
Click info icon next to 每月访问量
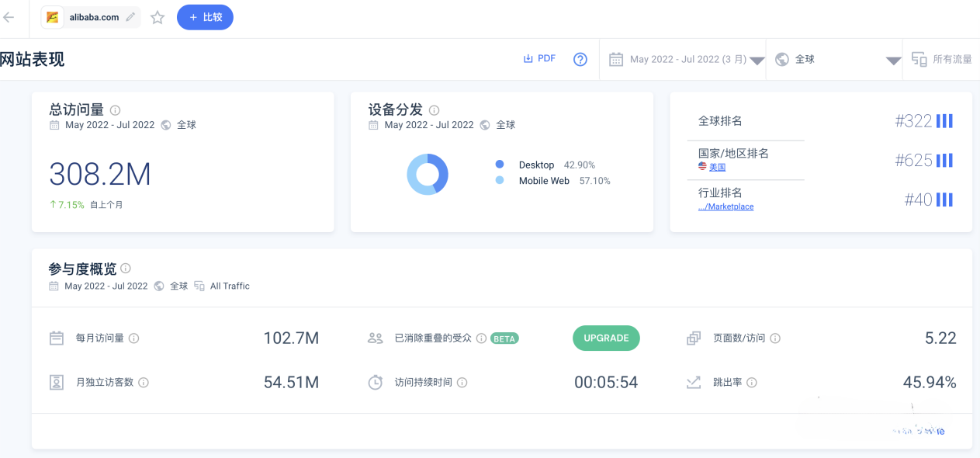[133, 338]
